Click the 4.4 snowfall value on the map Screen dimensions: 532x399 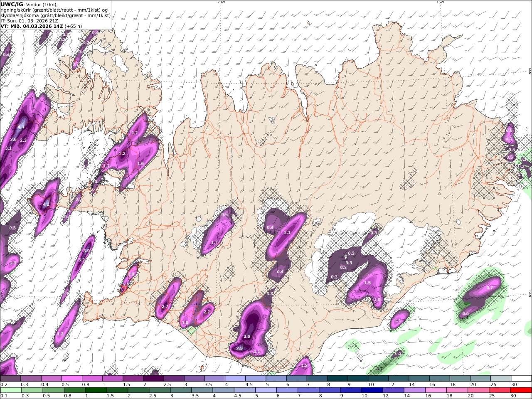[x=21, y=127]
